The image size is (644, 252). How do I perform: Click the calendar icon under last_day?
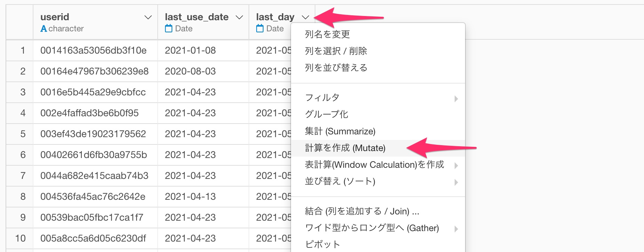(x=260, y=29)
